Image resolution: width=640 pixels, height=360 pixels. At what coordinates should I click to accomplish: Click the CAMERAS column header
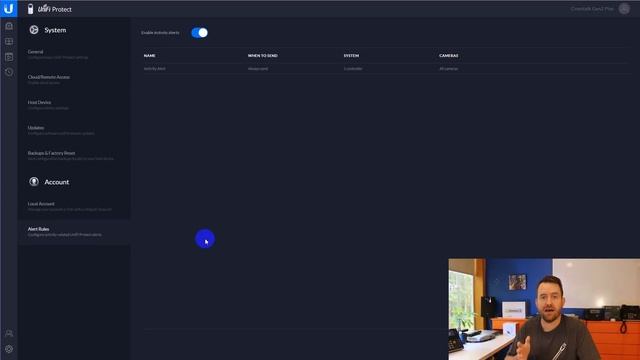(x=449, y=56)
